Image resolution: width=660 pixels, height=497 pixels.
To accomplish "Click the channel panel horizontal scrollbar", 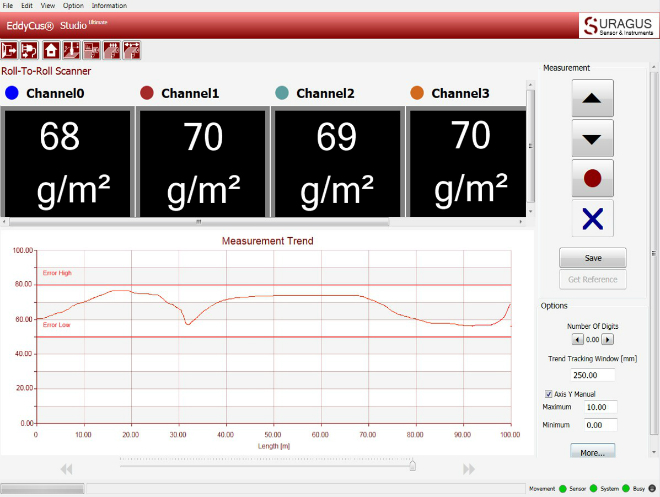I will tap(199, 222).
